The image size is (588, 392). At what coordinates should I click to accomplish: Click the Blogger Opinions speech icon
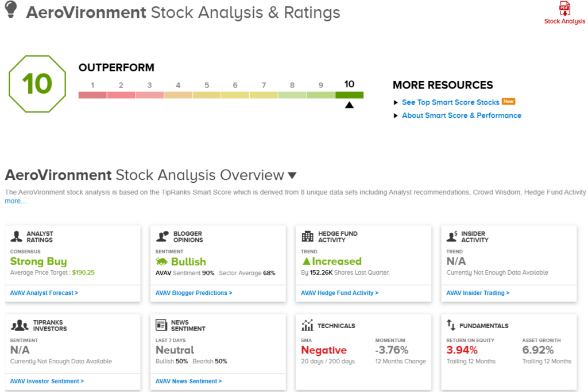(x=163, y=237)
